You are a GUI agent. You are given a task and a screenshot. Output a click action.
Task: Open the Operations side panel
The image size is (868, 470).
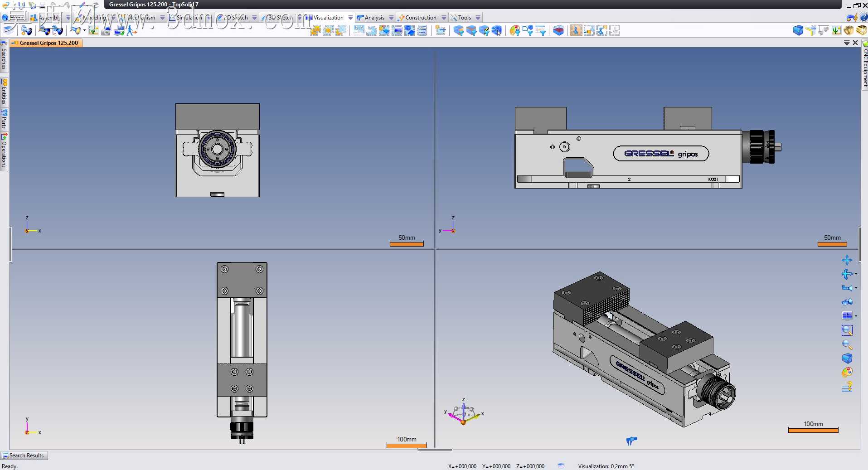pyautogui.click(x=4, y=151)
